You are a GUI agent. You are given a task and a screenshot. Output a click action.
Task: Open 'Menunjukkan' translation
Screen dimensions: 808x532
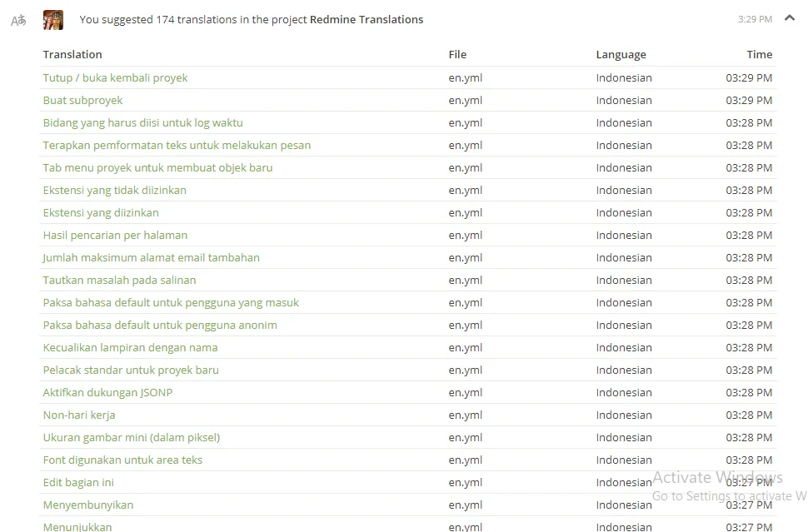point(77,527)
